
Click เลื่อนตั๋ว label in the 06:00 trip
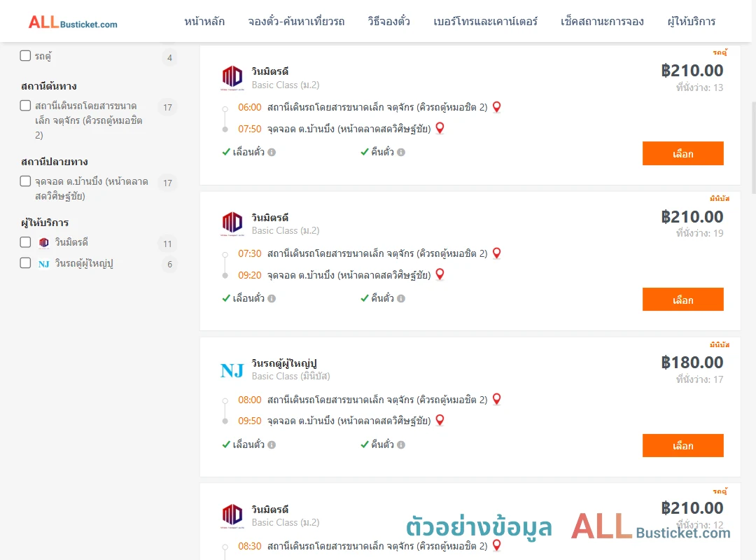click(248, 153)
